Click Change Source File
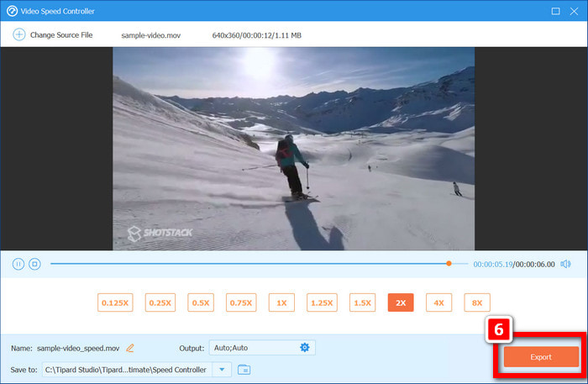 (60, 35)
